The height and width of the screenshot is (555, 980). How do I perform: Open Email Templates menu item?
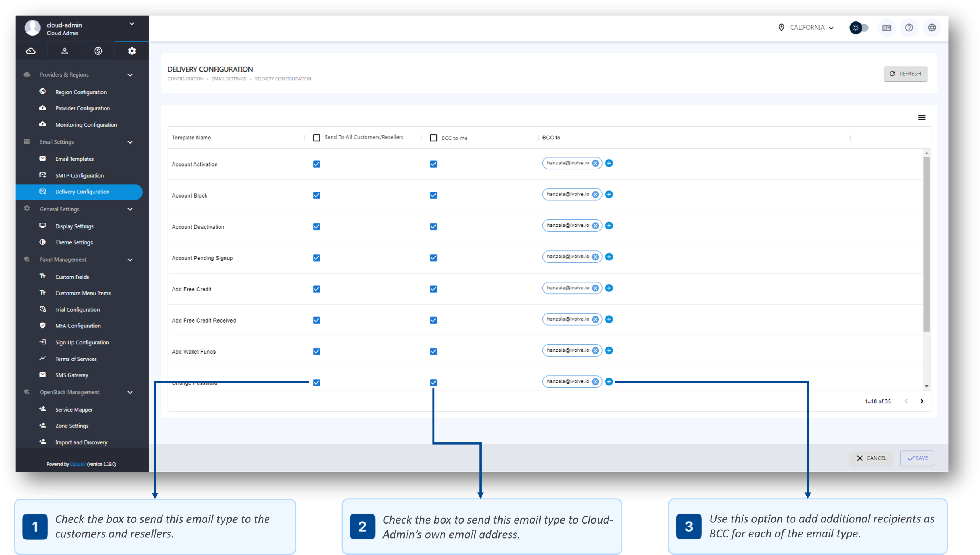click(74, 159)
